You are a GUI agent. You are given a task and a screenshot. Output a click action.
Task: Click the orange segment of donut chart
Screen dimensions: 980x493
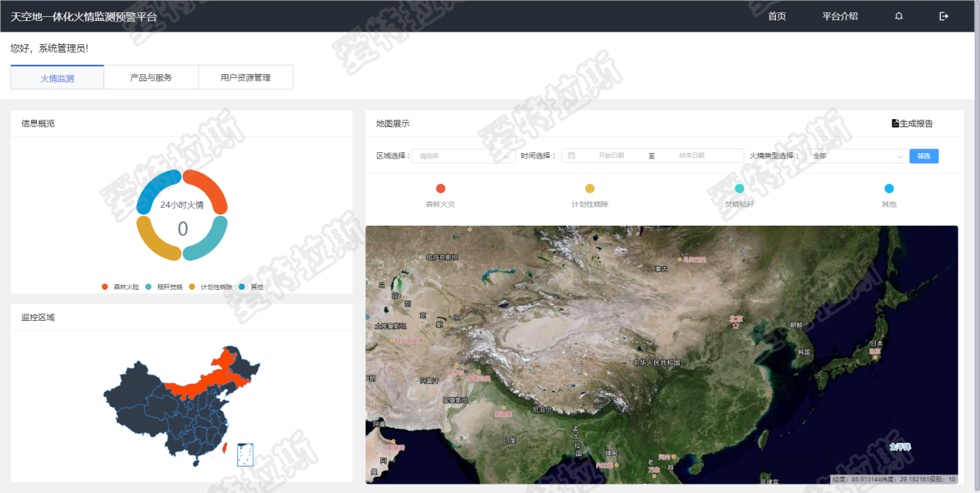[x=209, y=188]
